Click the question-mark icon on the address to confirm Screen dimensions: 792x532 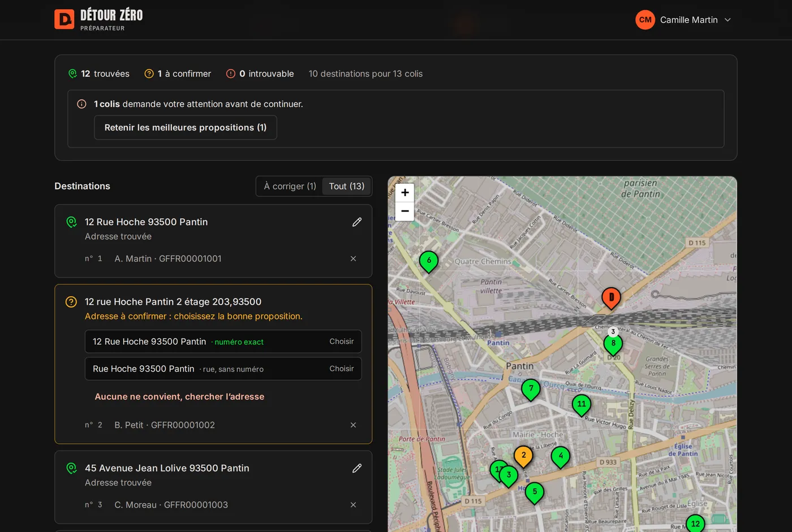pyautogui.click(x=71, y=302)
